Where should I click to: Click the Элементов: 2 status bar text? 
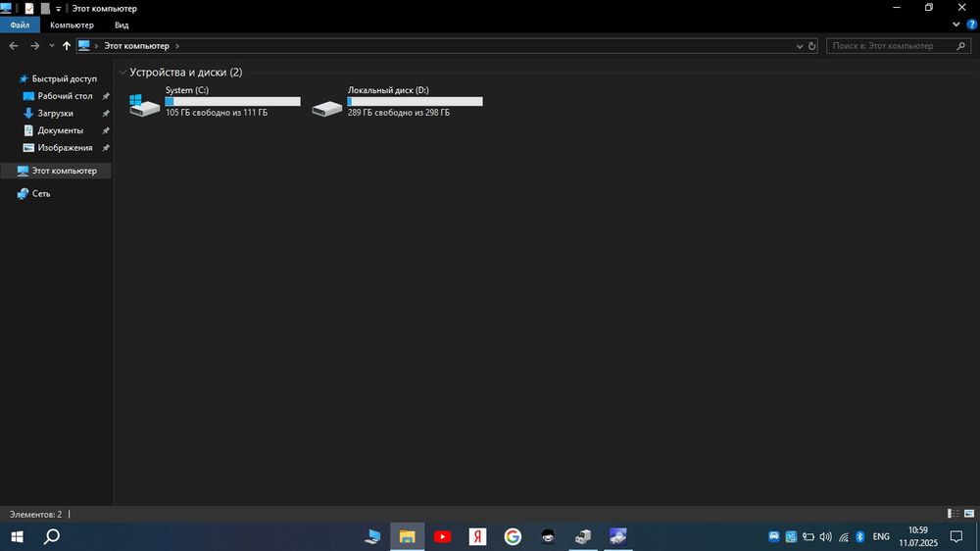click(35, 514)
